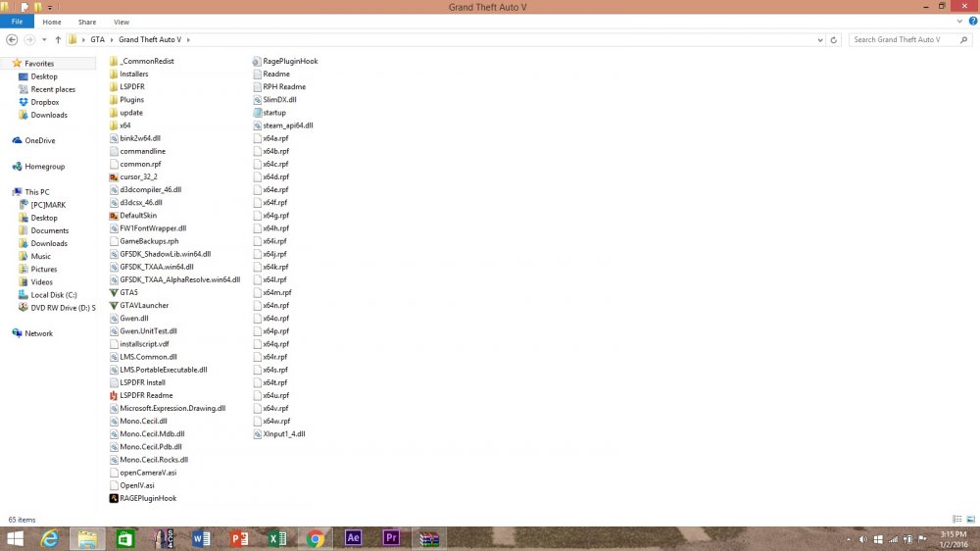The height and width of the screenshot is (551, 980).
Task: Select Favorites in the navigation pane
Action: pyautogui.click(x=39, y=63)
